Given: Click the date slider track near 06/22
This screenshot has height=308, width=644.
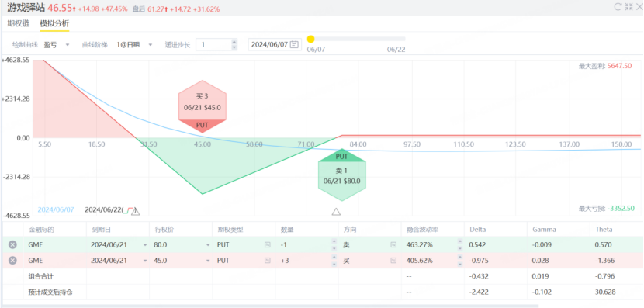Looking at the screenshot, I should click(x=396, y=39).
